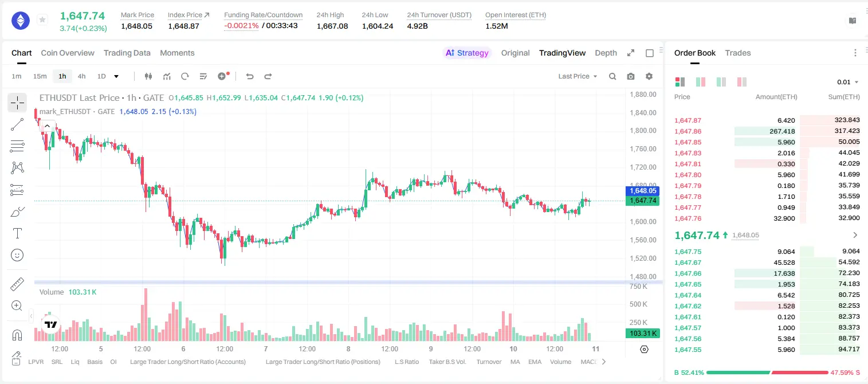Image resolution: width=868 pixels, height=384 pixels.
Task: Expand the Last Price type dropdown
Action: point(578,76)
